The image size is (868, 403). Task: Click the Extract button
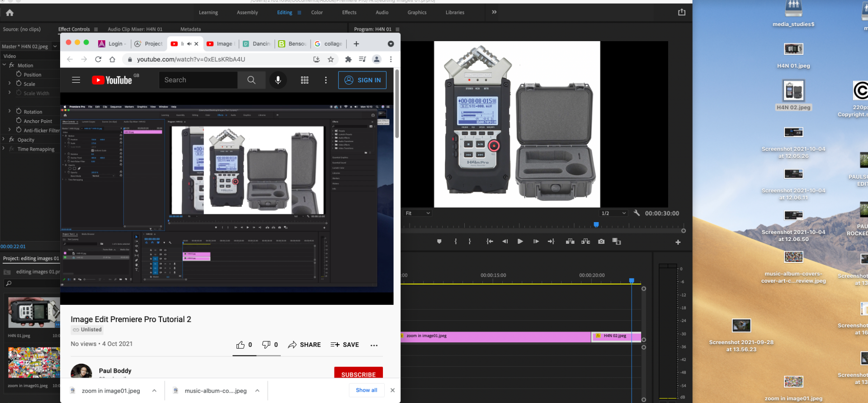coord(586,242)
